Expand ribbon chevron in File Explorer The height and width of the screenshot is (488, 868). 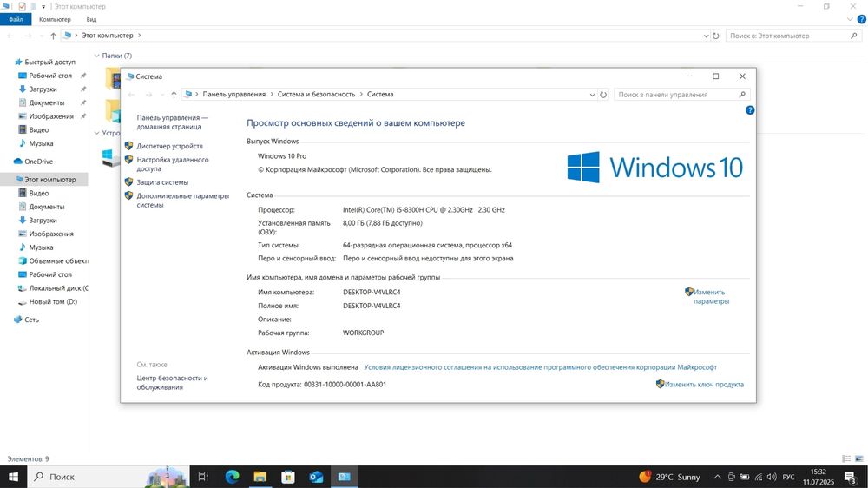850,19
